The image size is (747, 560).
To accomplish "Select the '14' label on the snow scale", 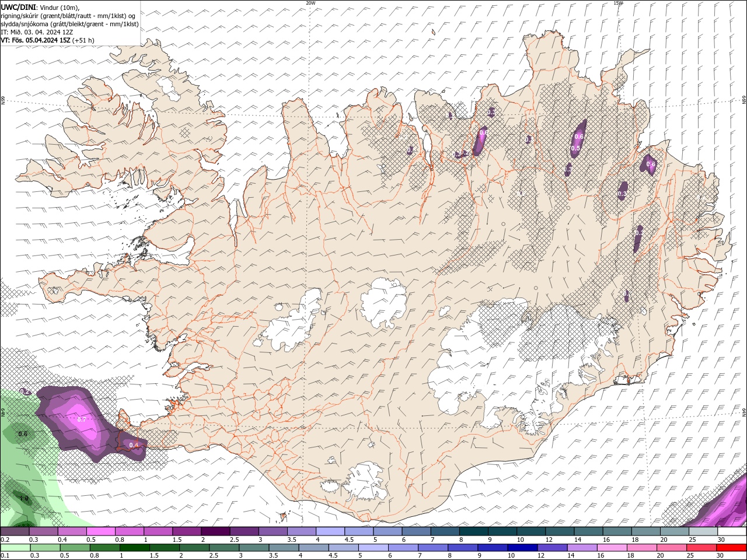I will pyautogui.click(x=578, y=540).
